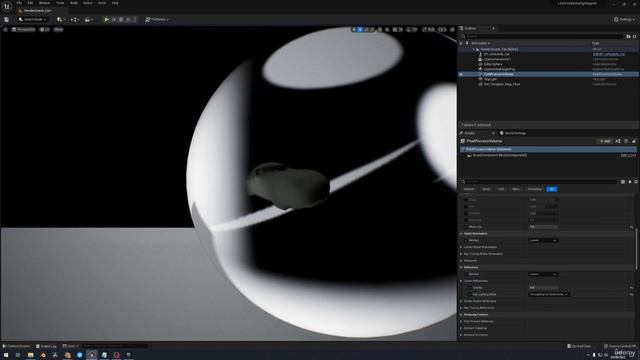Screen dimensions: 640x360
Task: Open the Select Mode dropdown
Action: (32, 20)
